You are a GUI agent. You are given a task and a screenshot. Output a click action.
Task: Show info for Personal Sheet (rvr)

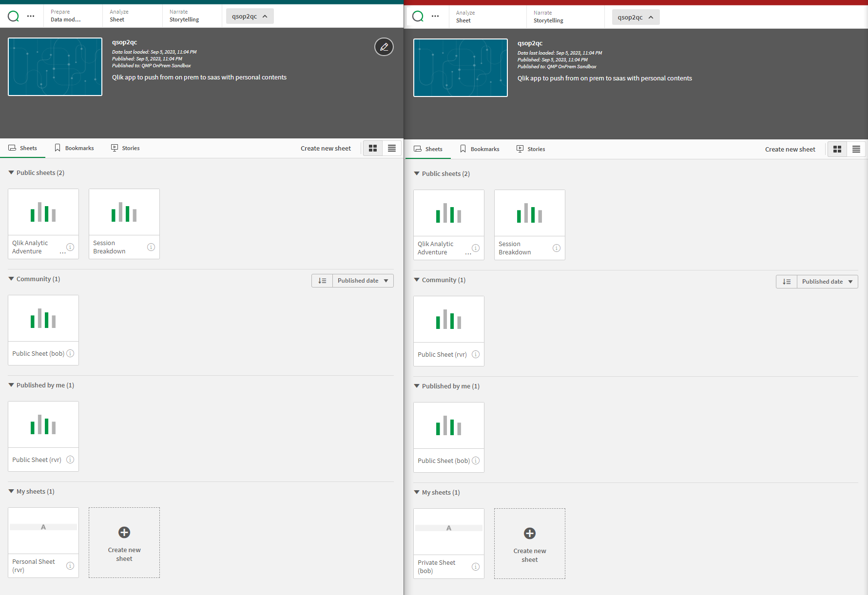(x=70, y=566)
